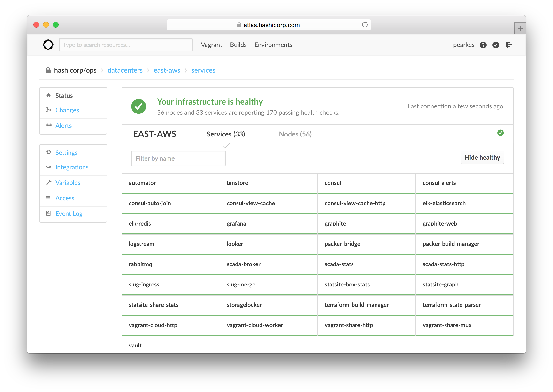
Task: Open the Status sidebar item
Action: tap(73, 95)
